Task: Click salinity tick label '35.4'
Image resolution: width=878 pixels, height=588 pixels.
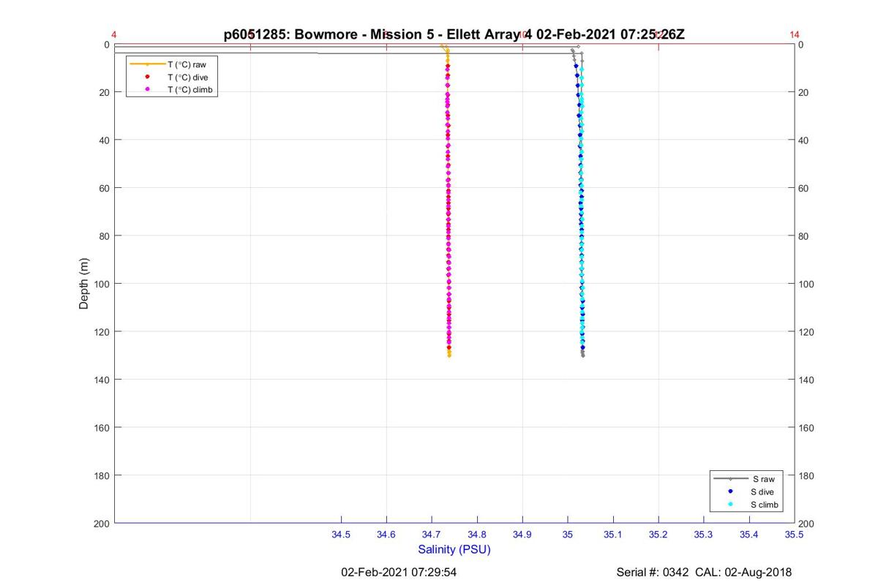Action: click(749, 535)
